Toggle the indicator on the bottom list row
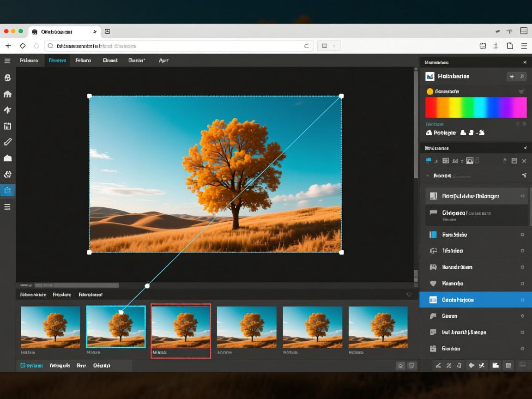 [x=522, y=349]
